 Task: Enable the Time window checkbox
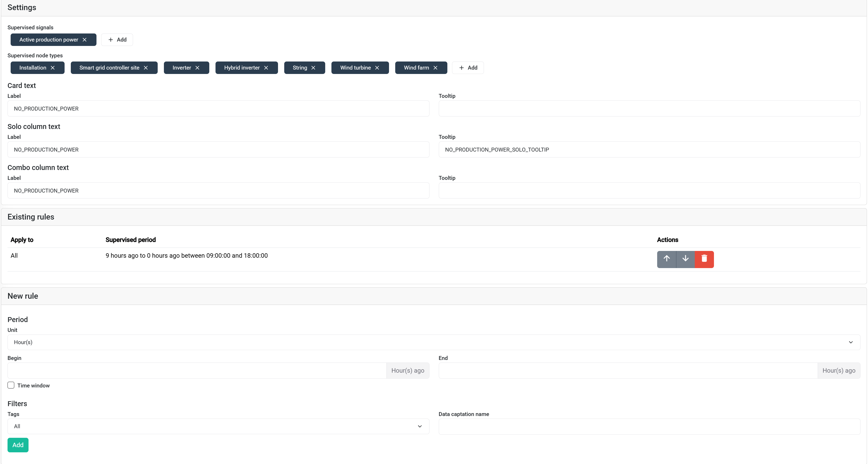pos(11,385)
